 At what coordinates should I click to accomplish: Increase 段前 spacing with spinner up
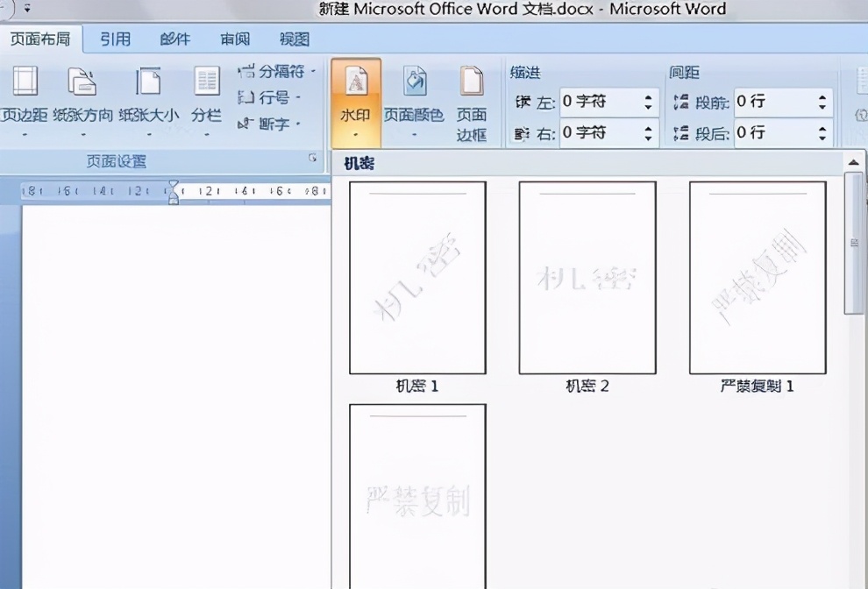coord(822,97)
